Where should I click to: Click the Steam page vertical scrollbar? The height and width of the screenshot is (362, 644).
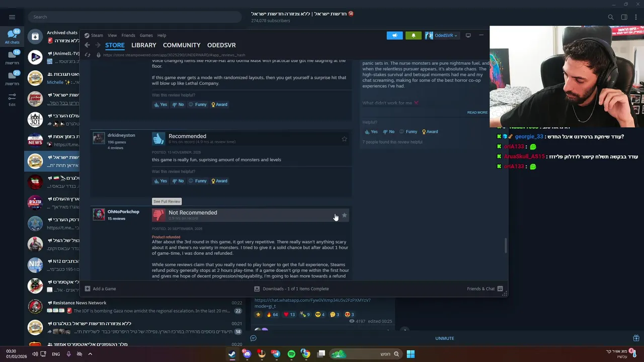point(506,246)
